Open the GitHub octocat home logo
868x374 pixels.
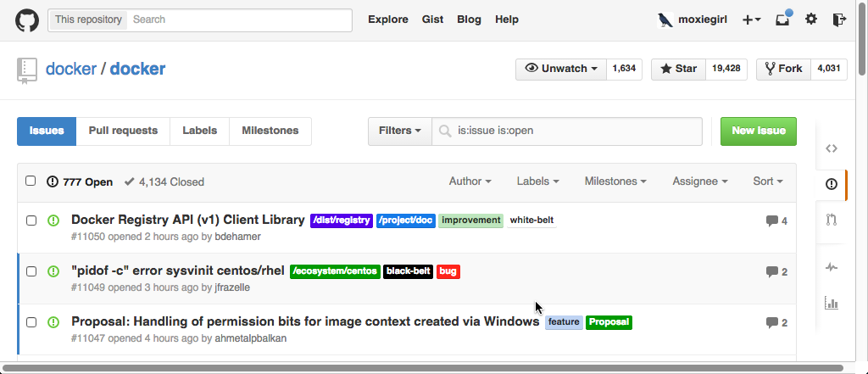26,20
